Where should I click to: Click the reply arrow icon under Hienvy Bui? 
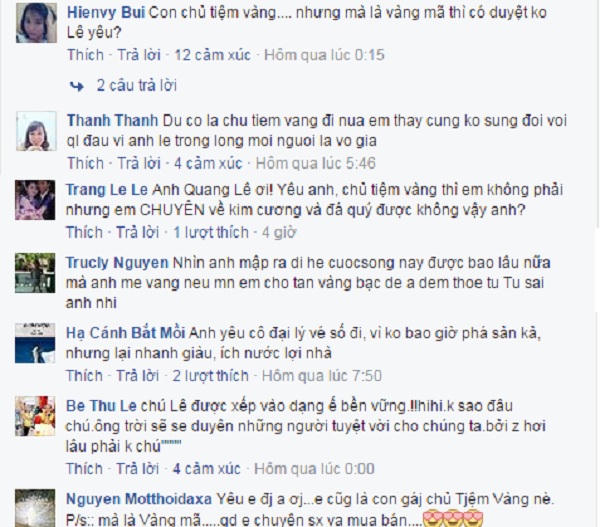(77, 86)
